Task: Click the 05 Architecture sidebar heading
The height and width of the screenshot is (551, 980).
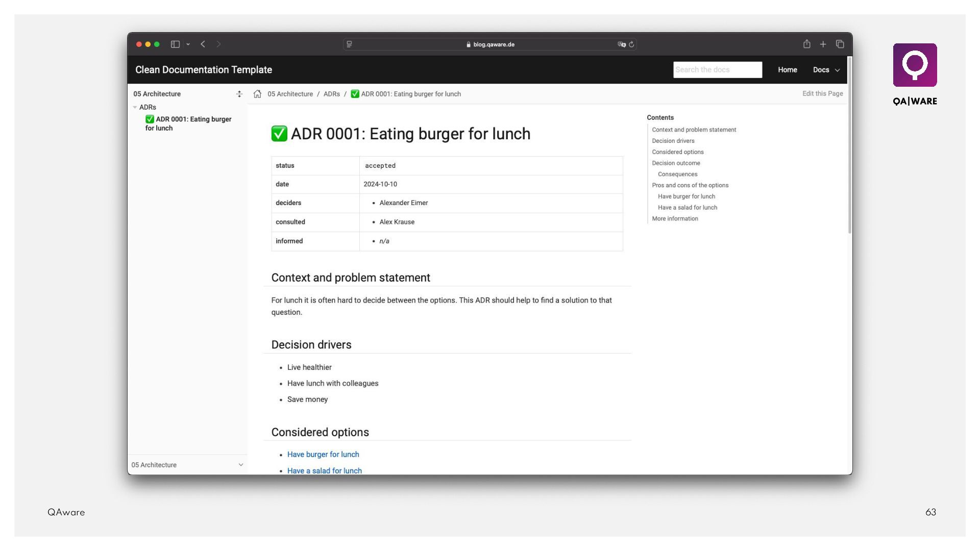Action: [157, 94]
